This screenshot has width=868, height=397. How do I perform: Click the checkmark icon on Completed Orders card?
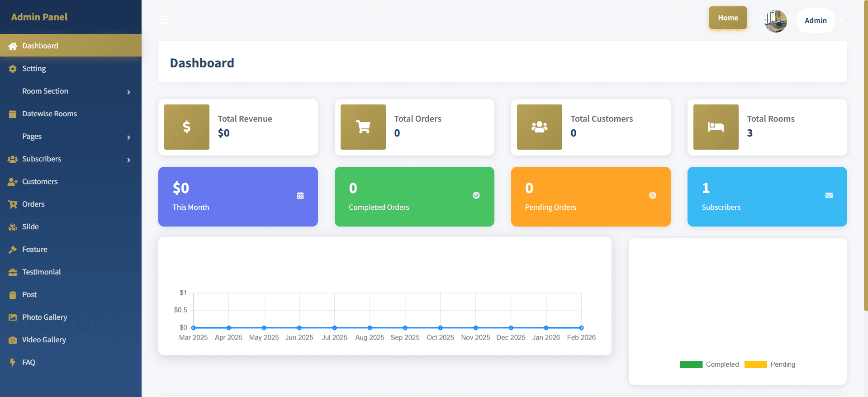[476, 195]
